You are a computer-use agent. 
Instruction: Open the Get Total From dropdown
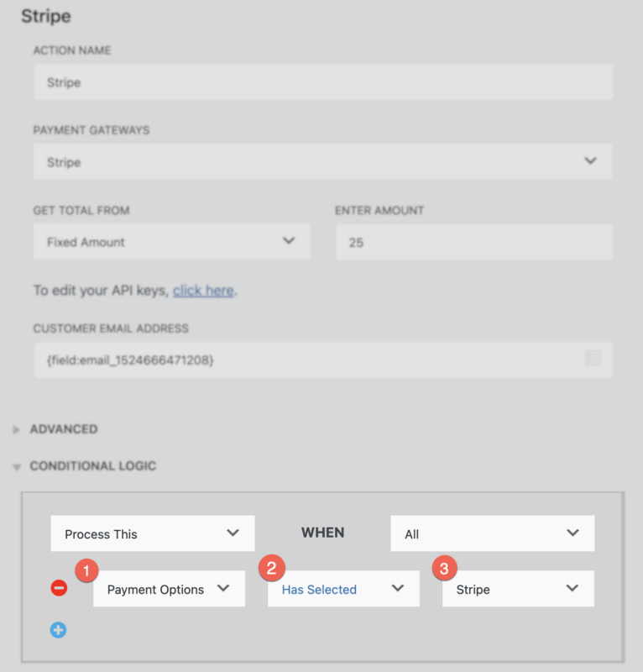171,241
